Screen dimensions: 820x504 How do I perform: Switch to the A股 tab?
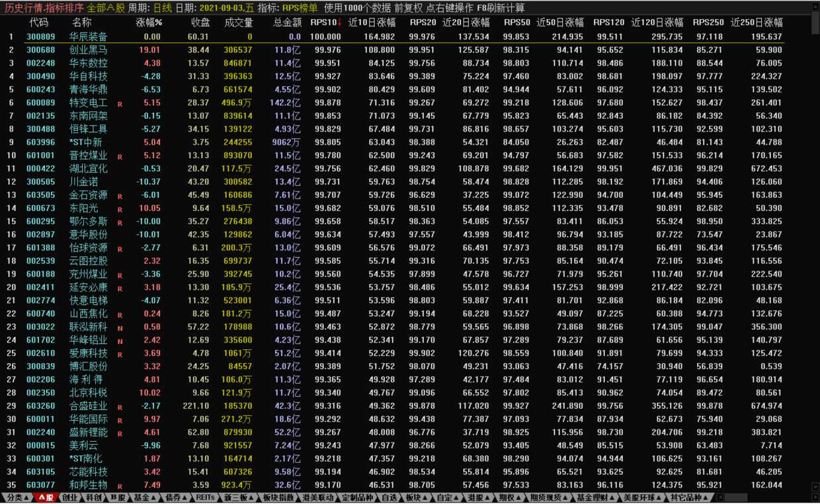[x=46, y=497]
